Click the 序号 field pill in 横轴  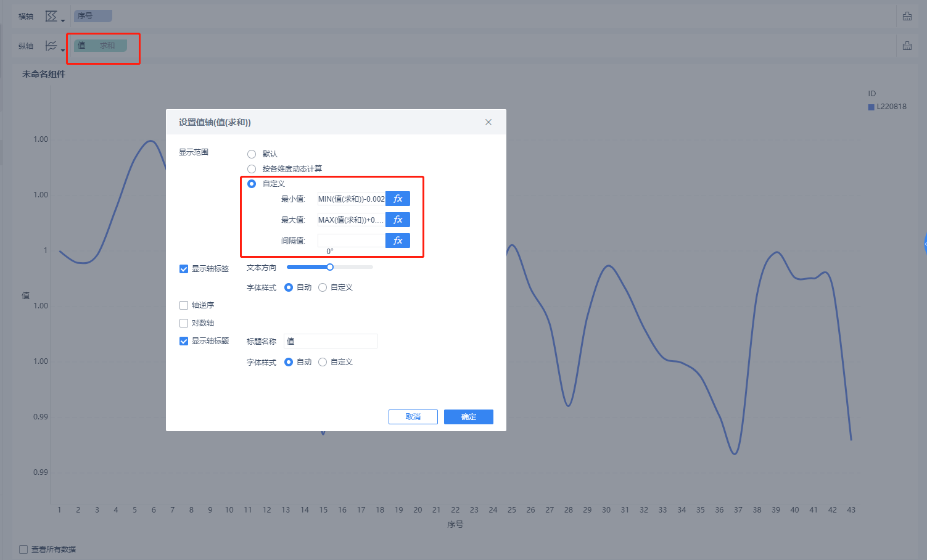point(93,16)
